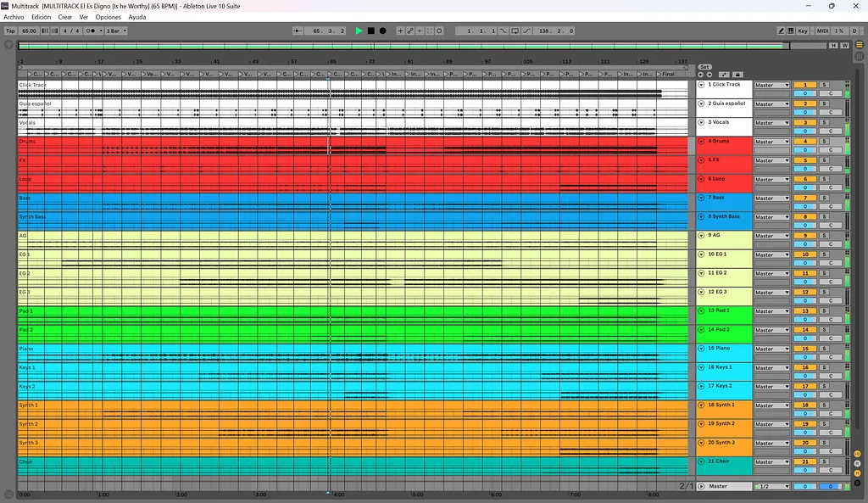Open the metronome settings dropdown arrow

(101, 31)
